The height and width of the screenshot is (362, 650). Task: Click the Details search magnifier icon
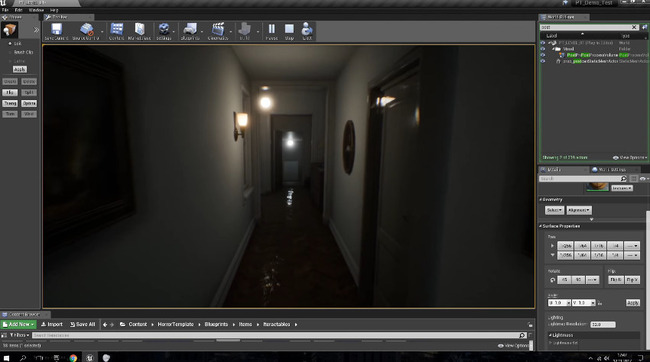[x=623, y=178]
